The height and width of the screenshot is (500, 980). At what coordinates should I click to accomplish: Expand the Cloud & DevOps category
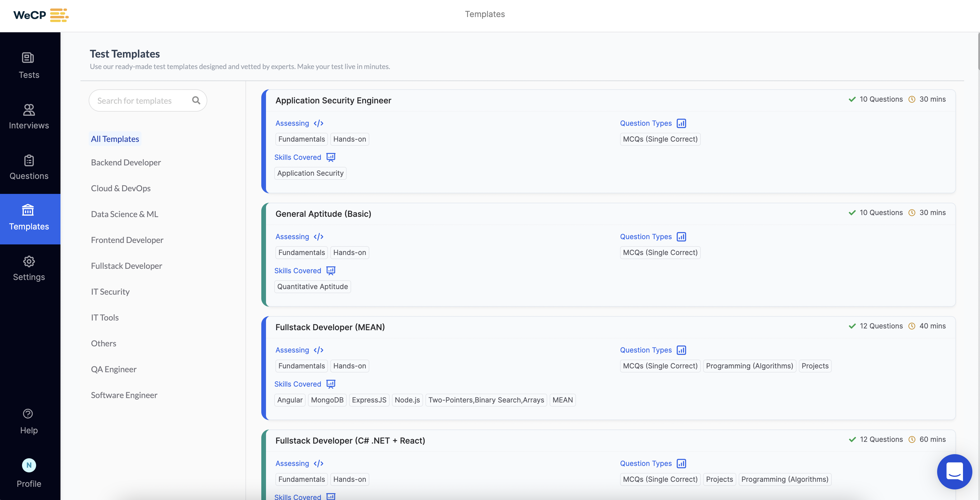[x=121, y=188]
